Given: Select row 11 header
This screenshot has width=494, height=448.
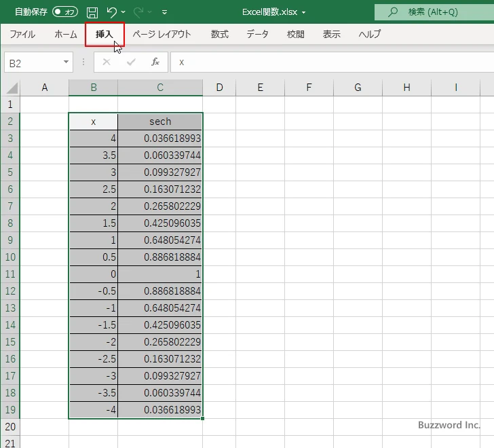Looking at the screenshot, I should [x=10, y=274].
